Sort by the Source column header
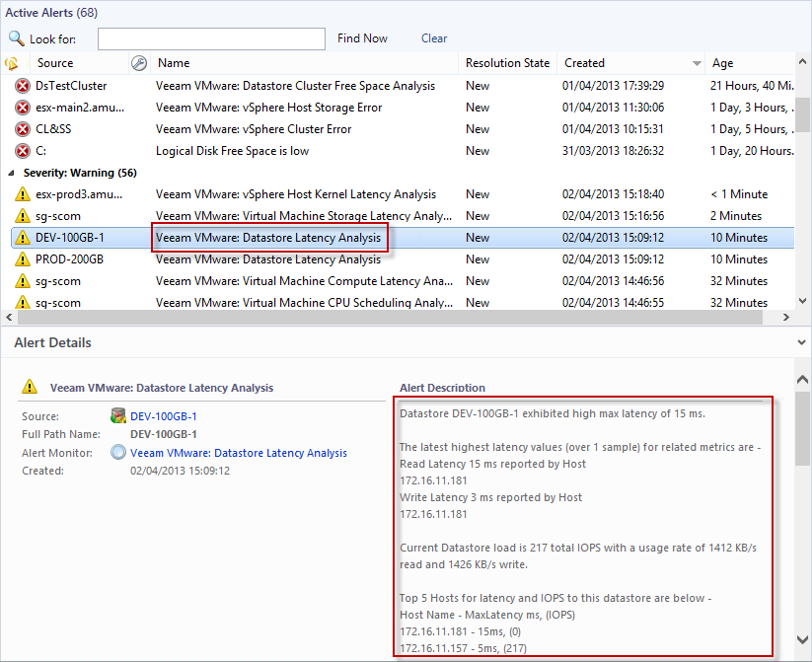The height and width of the screenshot is (662, 812). point(79,63)
